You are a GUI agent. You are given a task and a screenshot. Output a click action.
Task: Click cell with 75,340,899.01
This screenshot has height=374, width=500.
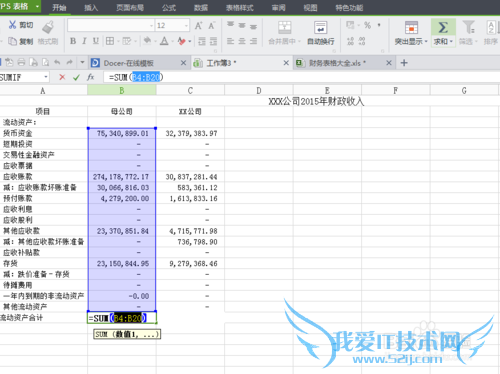(122, 133)
